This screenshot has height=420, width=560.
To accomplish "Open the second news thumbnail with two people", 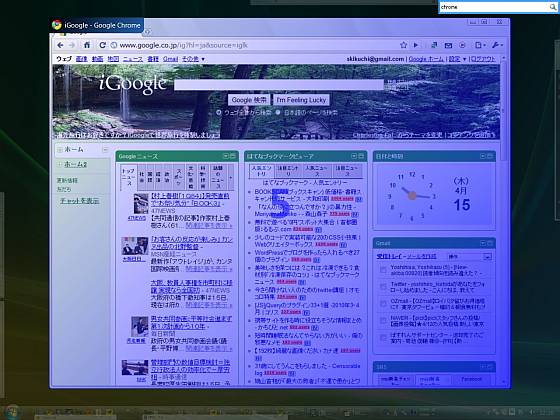I will pos(135,246).
